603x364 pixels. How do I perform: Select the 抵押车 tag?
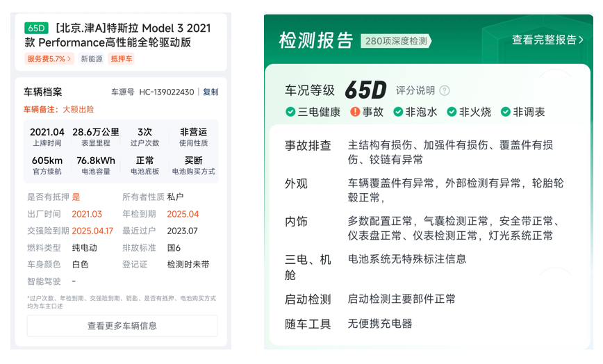[x=121, y=59]
